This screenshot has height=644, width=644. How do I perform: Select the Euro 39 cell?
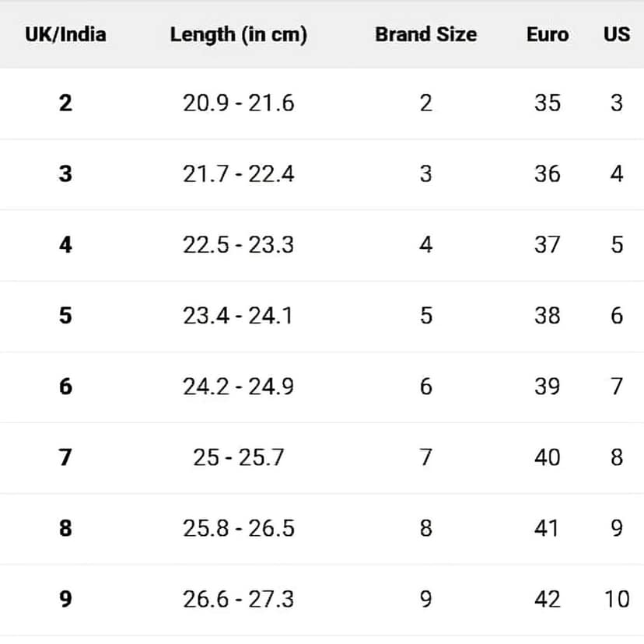[548, 387]
